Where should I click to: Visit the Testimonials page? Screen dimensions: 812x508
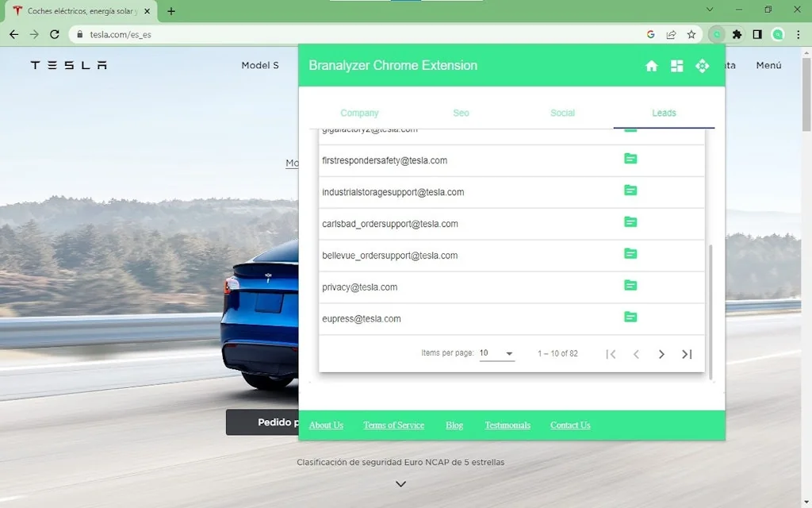pos(507,425)
